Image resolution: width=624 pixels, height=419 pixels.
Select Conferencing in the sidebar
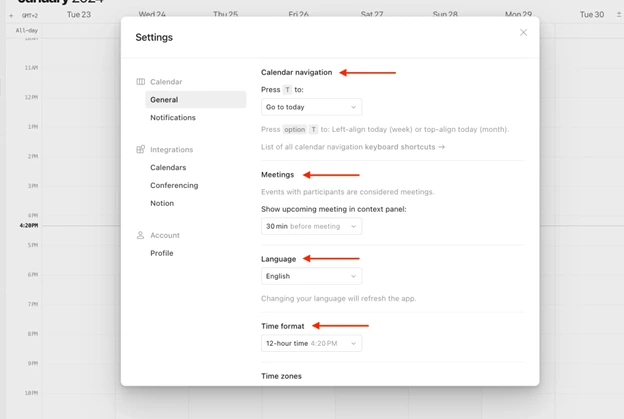coord(174,186)
